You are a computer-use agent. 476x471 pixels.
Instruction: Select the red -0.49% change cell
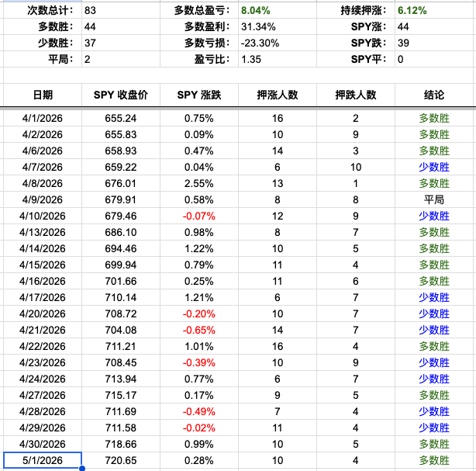199,411
